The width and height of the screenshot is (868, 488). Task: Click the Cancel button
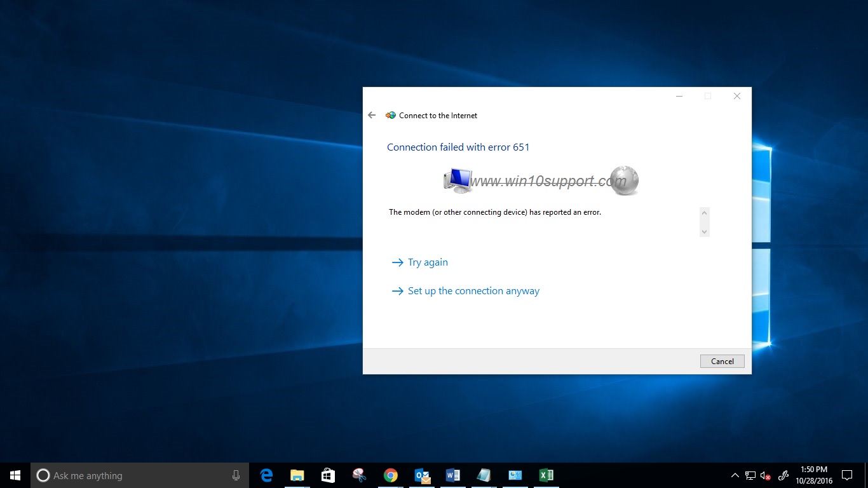click(x=722, y=361)
